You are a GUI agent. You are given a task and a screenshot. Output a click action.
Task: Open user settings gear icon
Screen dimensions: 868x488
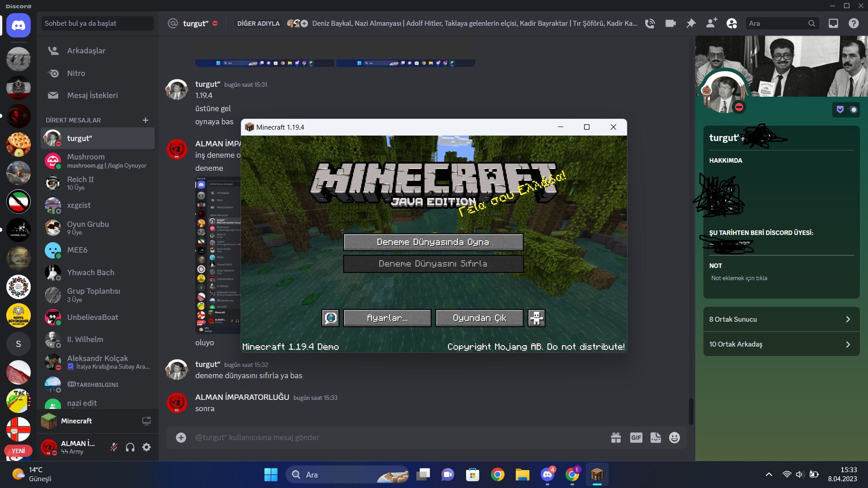(x=146, y=447)
